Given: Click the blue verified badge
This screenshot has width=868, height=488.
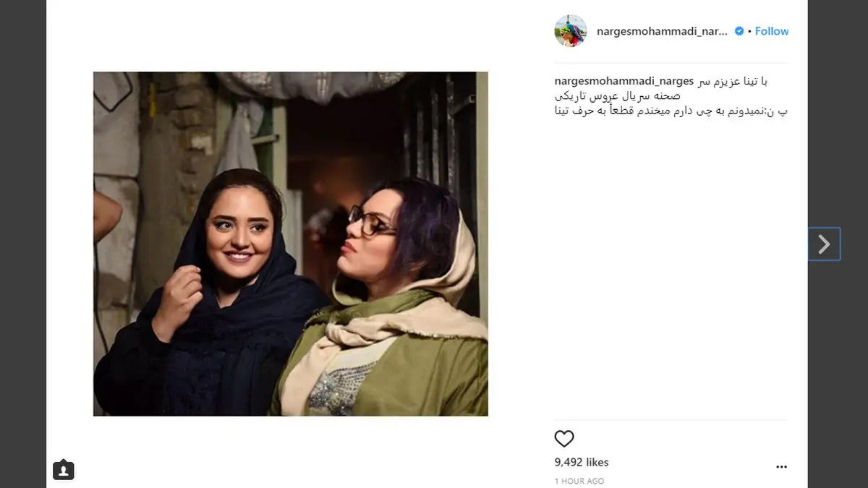Looking at the screenshot, I should pos(739,31).
